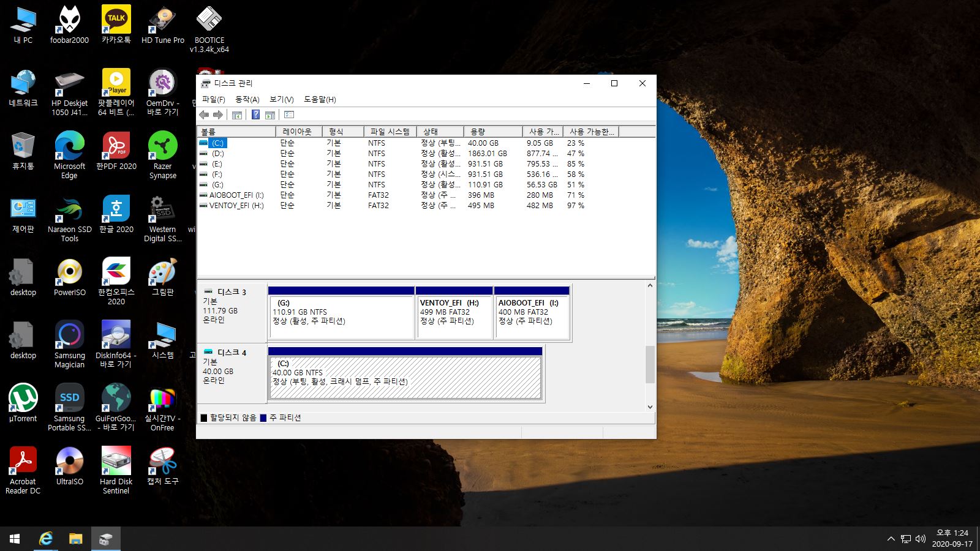Sort by the 레이아웃 column header
The width and height of the screenshot is (980, 551).
[299, 132]
